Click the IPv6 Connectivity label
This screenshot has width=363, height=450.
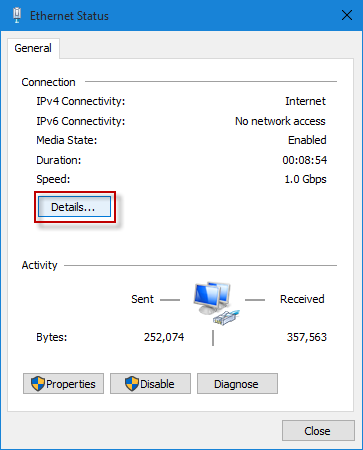(81, 121)
